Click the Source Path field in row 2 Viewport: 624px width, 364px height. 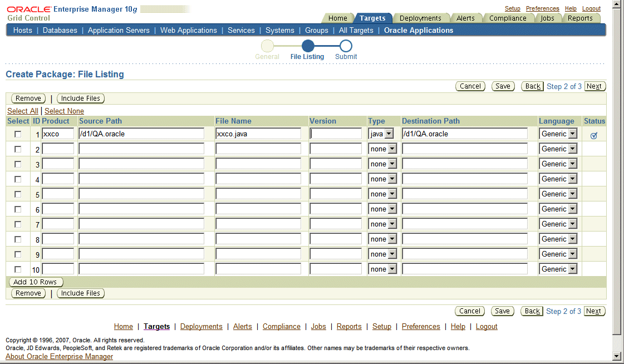(141, 149)
